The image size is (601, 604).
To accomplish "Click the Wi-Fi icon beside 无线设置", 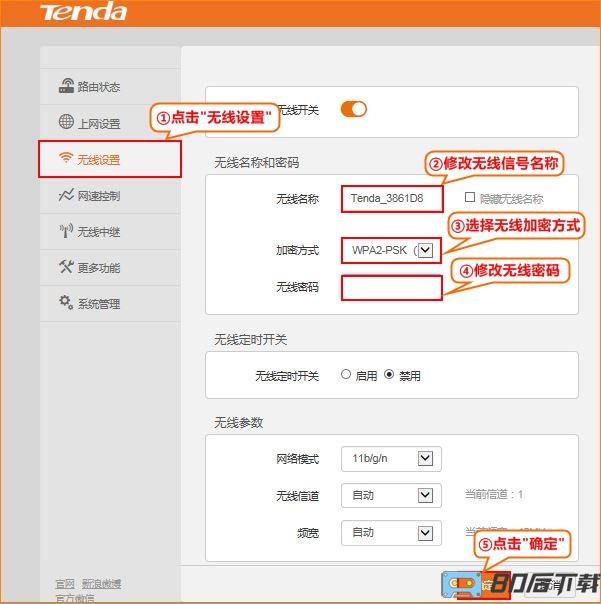I will point(66,158).
